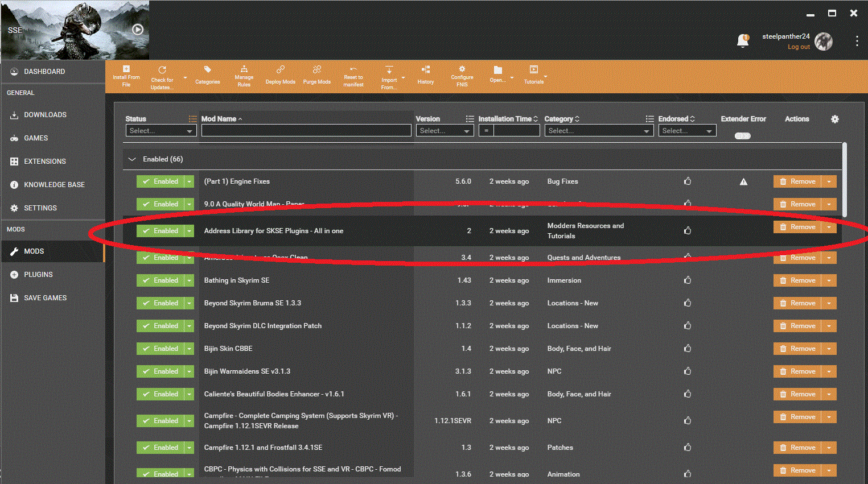Viewport: 868px width, 484px height.
Task: Remove Bijin Warmaidens SE mod
Action: (x=797, y=371)
